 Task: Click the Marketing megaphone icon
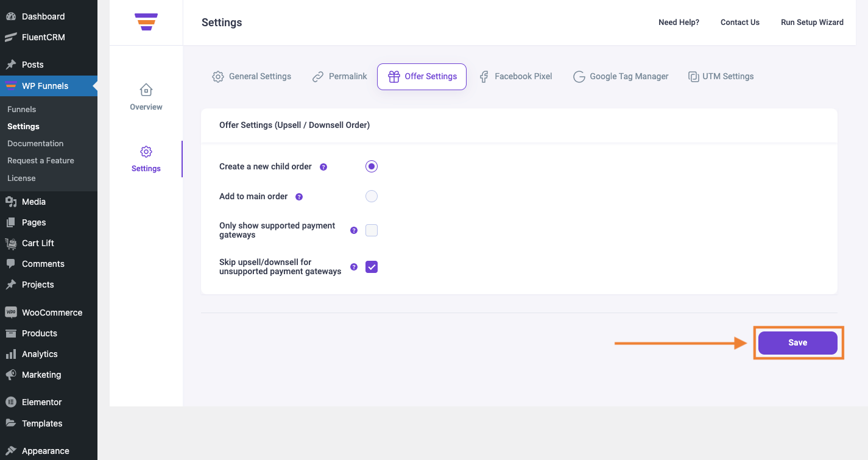point(11,375)
